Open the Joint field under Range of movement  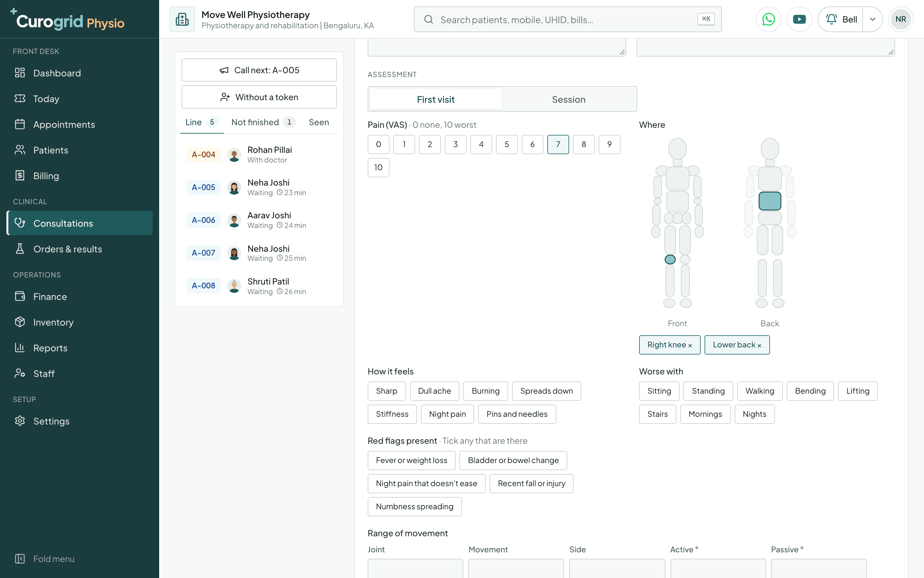pos(415,568)
